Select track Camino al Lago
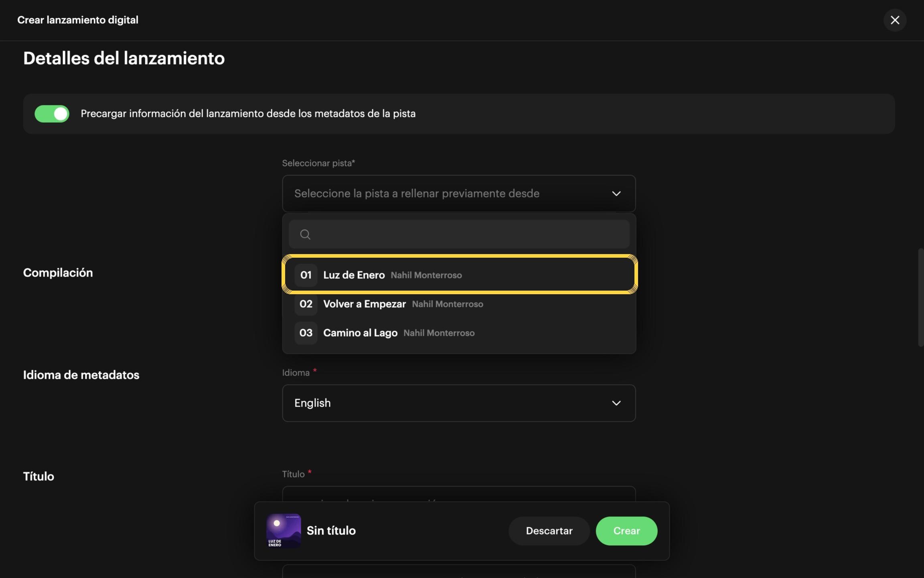The width and height of the screenshot is (924, 578). (459, 333)
